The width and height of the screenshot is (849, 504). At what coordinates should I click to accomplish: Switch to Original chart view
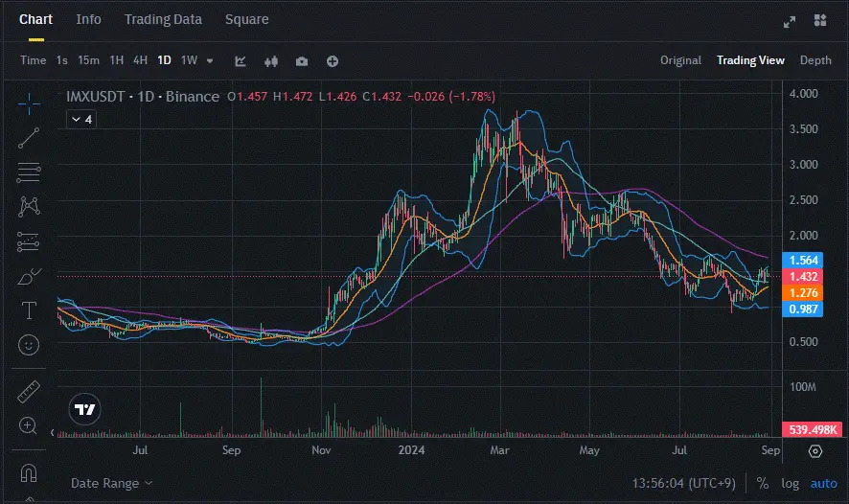click(x=680, y=60)
